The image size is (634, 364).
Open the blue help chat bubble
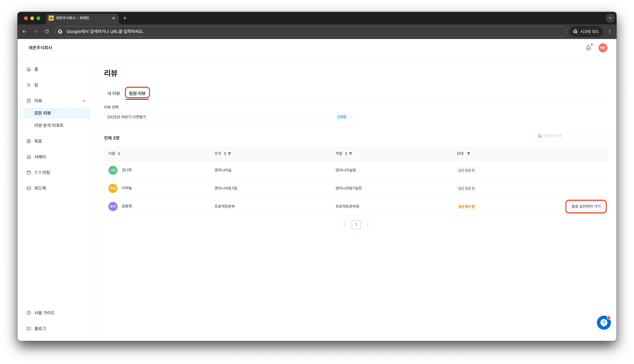[x=603, y=323]
